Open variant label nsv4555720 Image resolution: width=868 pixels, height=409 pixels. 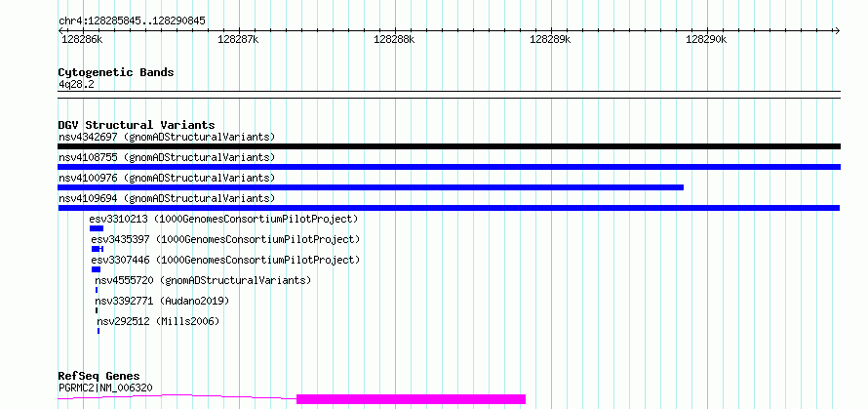pos(203,280)
